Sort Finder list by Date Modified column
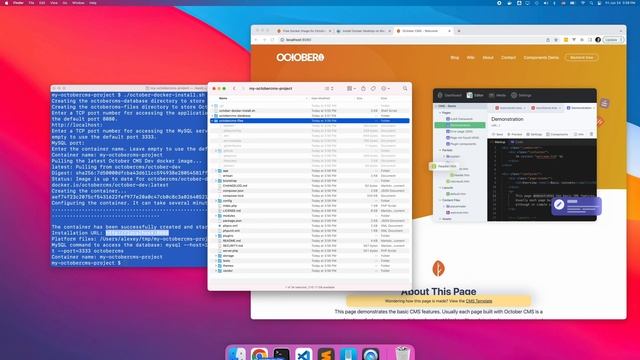640x360 pixels. click(320, 98)
